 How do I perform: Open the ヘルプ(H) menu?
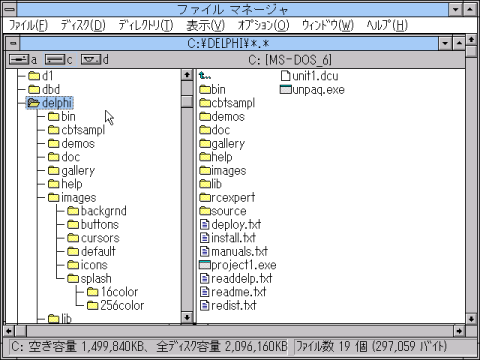[x=387, y=25]
